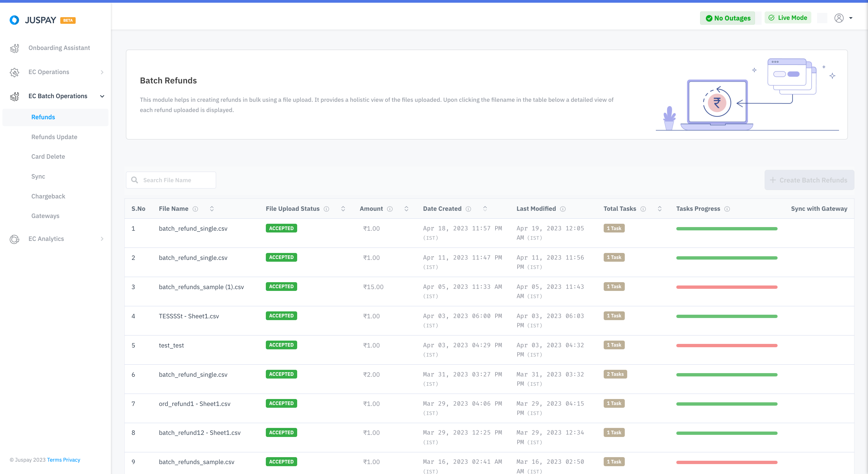Open the user profile account icon
The height and width of the screenshot is (474, 868).
(839, 18)
